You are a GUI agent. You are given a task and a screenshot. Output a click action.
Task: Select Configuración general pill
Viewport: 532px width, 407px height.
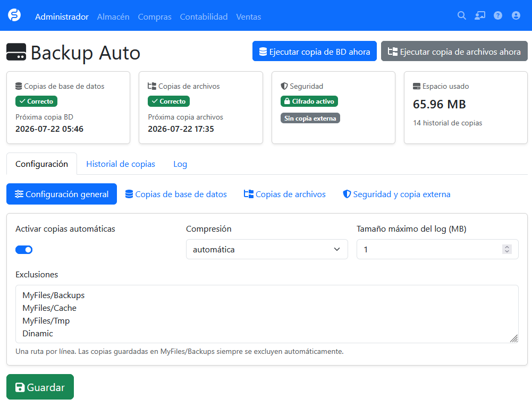click(62, 194)
